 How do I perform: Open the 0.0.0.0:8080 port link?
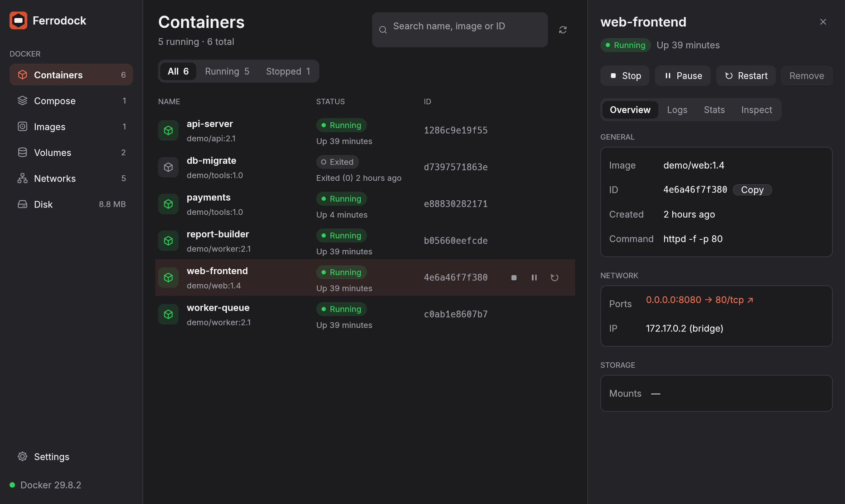[x=700, y=300]
